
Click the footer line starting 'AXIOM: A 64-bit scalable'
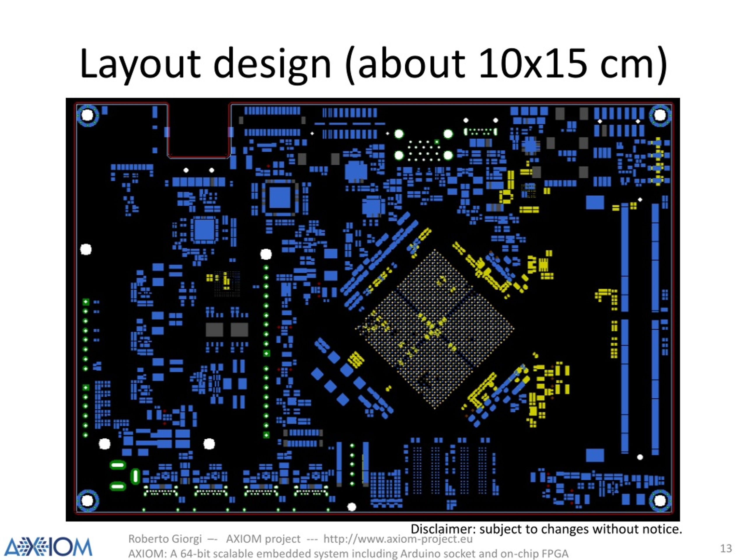pyautogui.click(x=348, y=554)
